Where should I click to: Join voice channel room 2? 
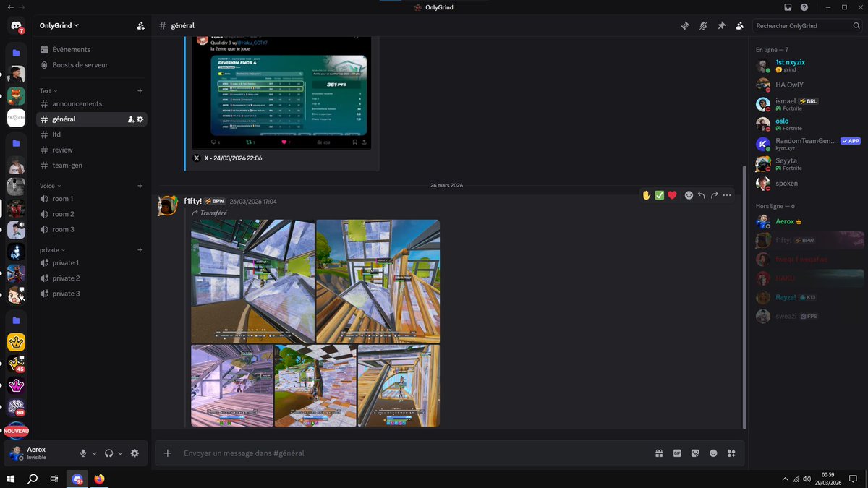tap(92, 214)
